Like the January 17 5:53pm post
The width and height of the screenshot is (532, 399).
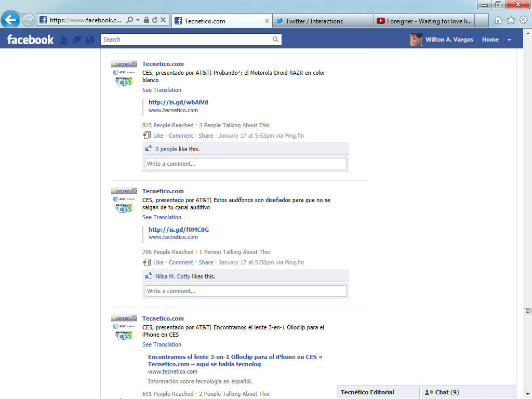pyautogui.click(x=158, y=136)
